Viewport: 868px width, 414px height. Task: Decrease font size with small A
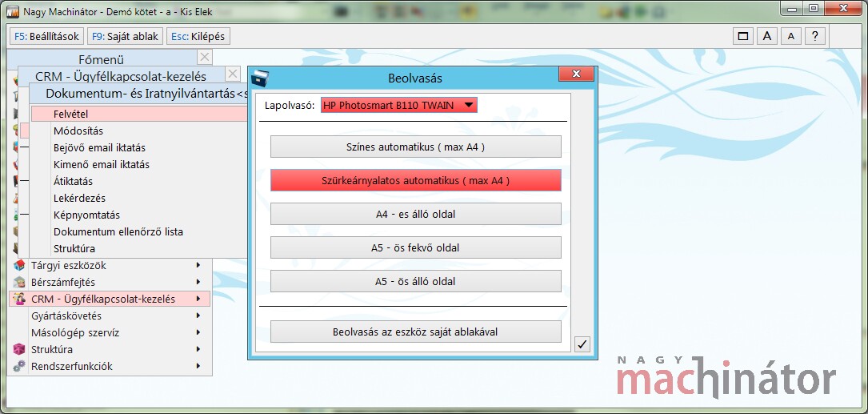791,37
